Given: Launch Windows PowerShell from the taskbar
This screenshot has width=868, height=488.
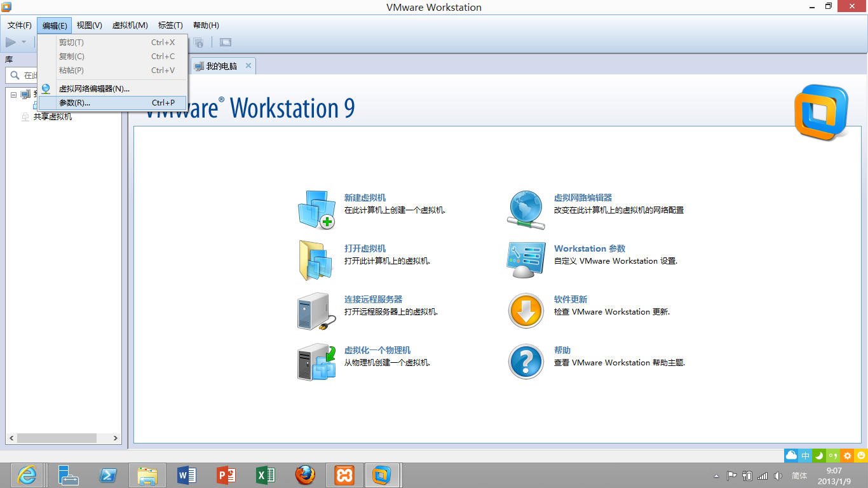Looking at the screenshot, I should point(108,475).
